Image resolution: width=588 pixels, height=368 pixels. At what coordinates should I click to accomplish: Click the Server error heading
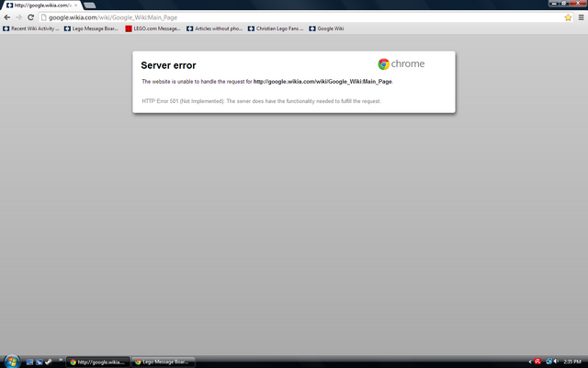click(168, 65)
